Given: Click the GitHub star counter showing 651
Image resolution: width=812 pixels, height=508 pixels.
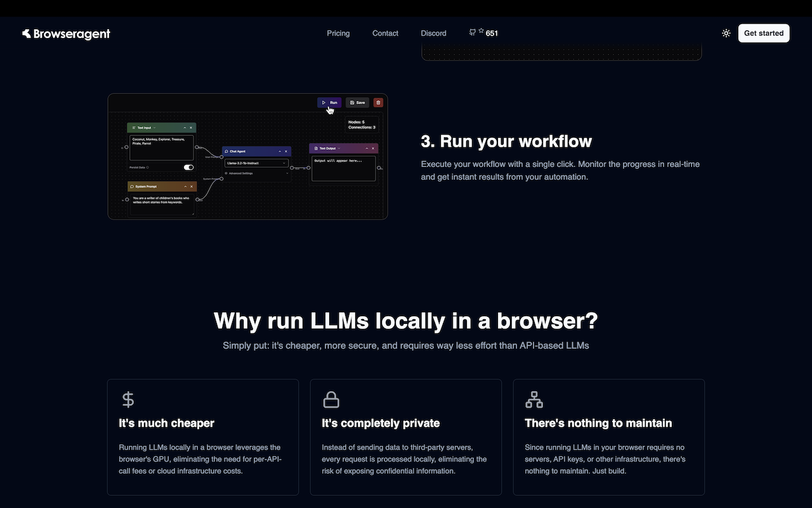Looking at the screenshot, I should click(483, 32).
